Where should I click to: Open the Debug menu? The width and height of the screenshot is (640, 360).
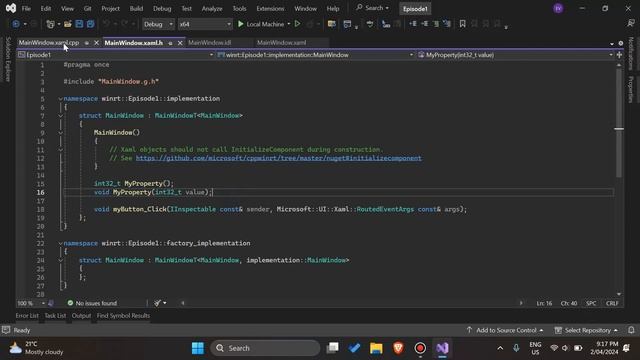coord(162,9)
